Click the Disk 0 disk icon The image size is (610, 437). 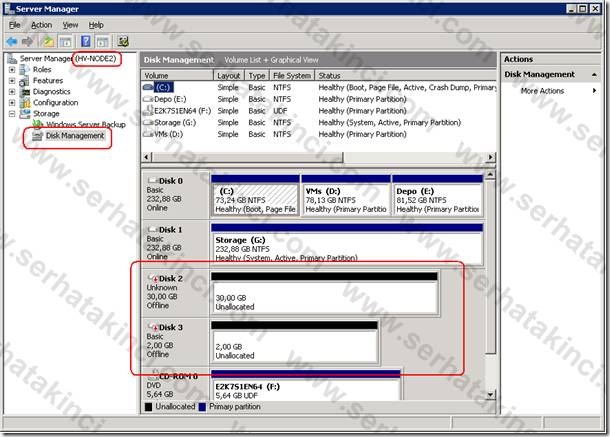[153, 181]
